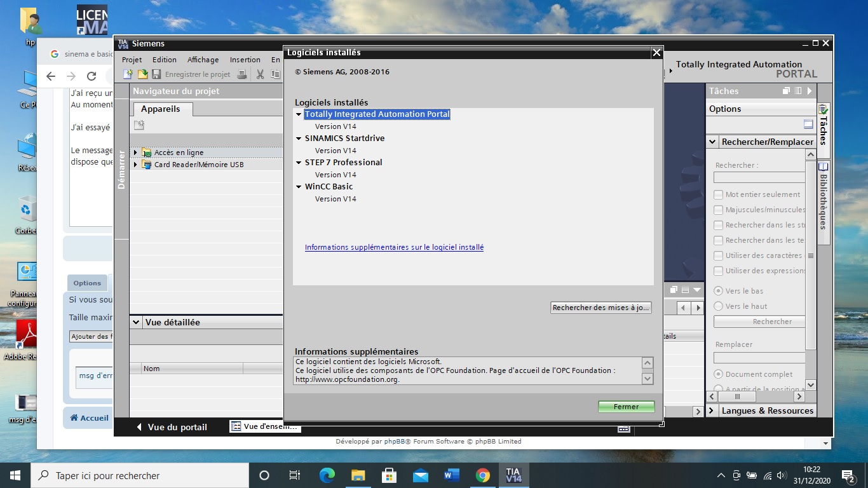Click the add device icon under Appareils

[x=139, y=125]
